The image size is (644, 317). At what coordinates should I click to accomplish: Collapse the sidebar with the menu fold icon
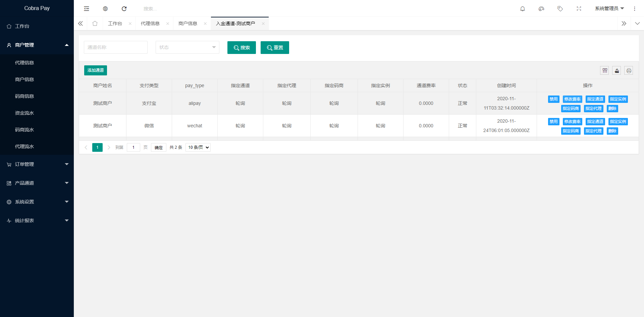coord(87,9)
